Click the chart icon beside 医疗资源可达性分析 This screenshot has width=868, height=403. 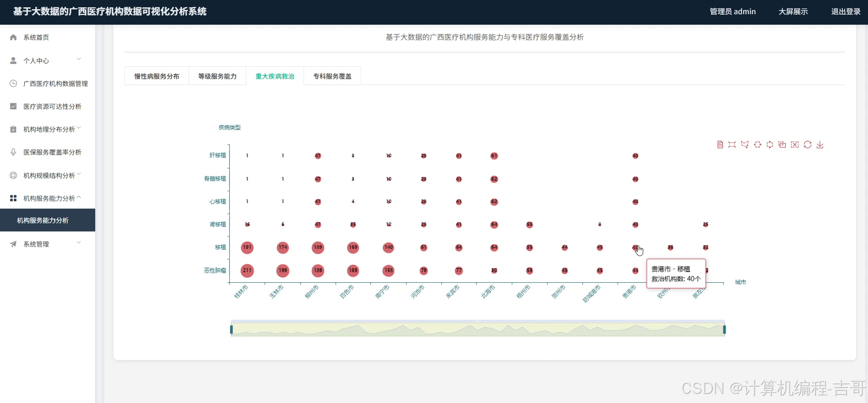pyautogui.click(x=13, y=106)
